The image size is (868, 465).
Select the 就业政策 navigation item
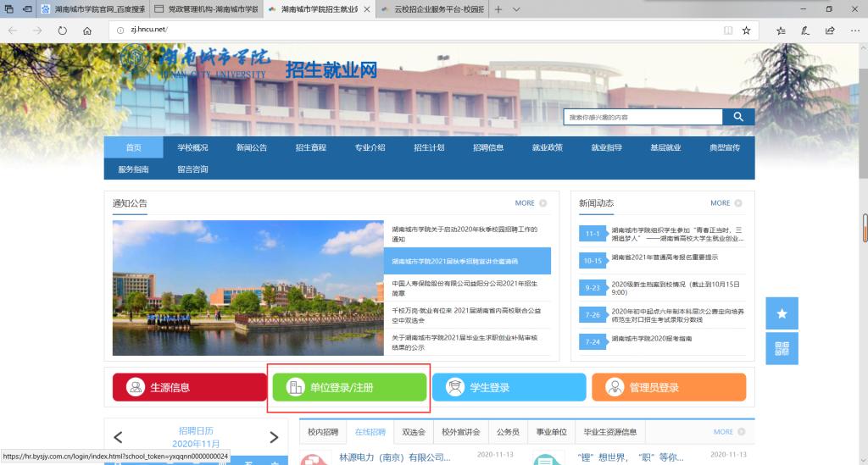pos(547,147)
